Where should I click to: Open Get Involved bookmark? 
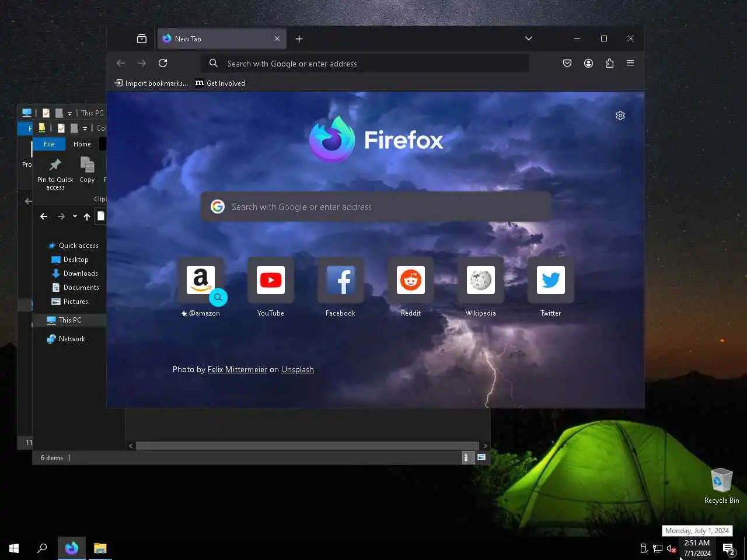[x=220, y=83]
